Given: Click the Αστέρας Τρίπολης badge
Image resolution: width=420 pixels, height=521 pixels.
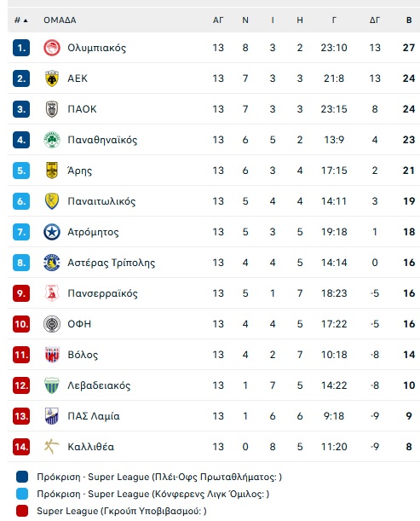Looking at the screenshot, I should pyautogui.click(x=52, y=263).
